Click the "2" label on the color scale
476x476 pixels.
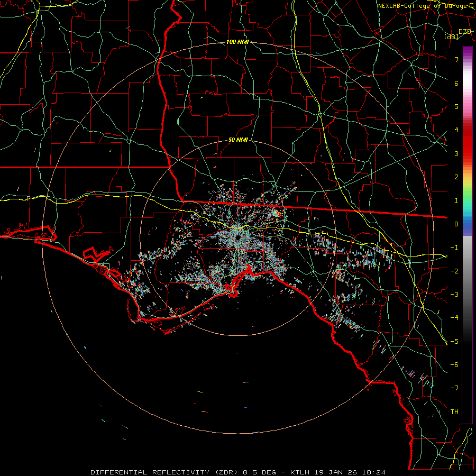pos(456,177)
